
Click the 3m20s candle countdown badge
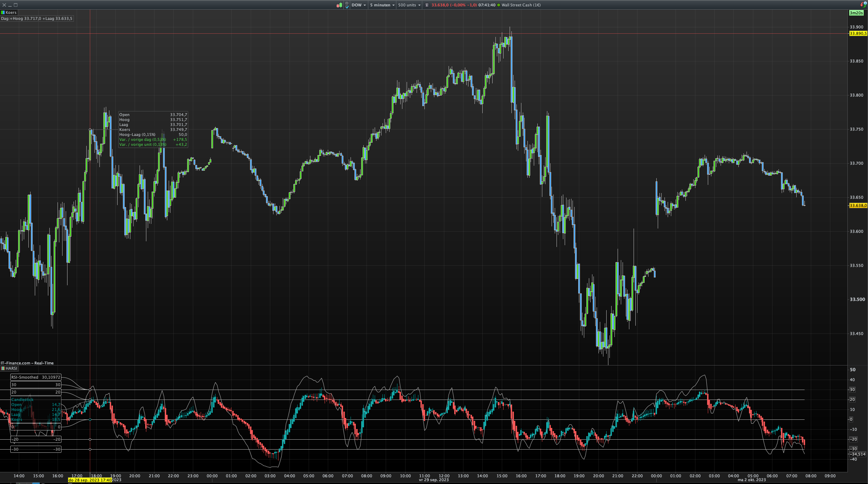click(856, 13)
